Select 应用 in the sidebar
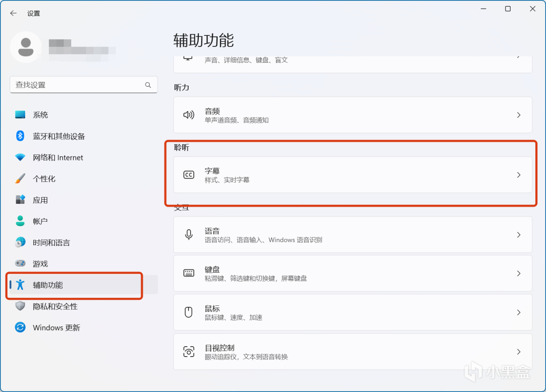This screenshot has height=392, width=546. tap(83, 200)
